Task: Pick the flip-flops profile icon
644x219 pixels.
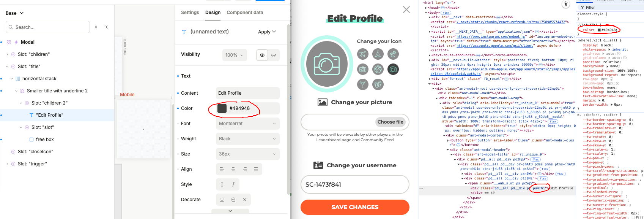Action: 378,84
